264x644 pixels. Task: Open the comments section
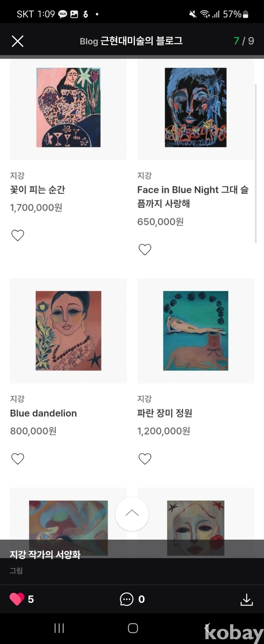[x=127, y=599]
